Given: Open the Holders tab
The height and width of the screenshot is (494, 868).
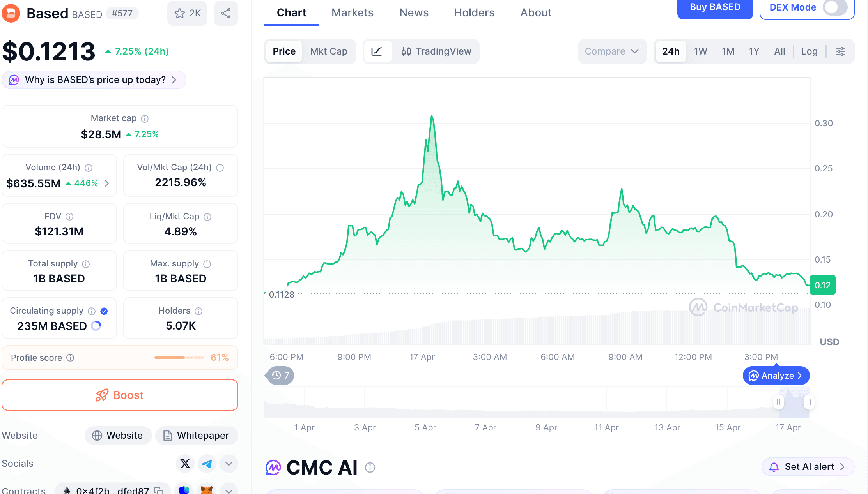Looking at the screenshot, I should click(474, 13).
